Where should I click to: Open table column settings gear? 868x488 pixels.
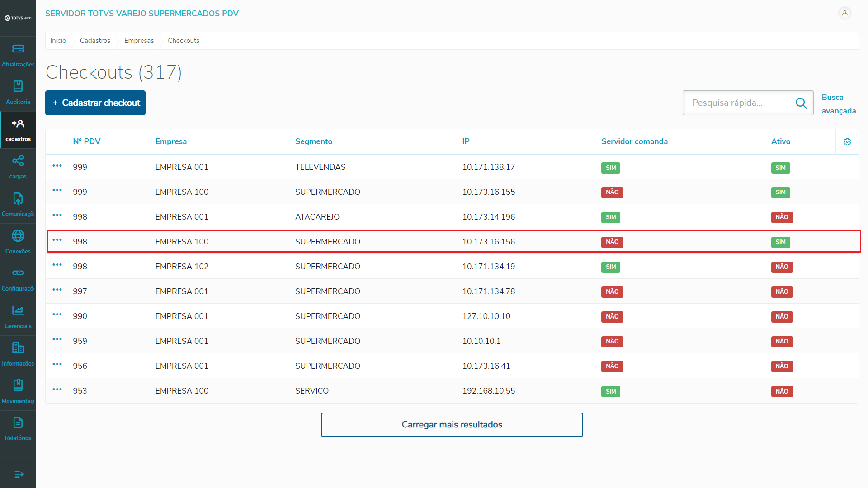(x=847, y=142)
